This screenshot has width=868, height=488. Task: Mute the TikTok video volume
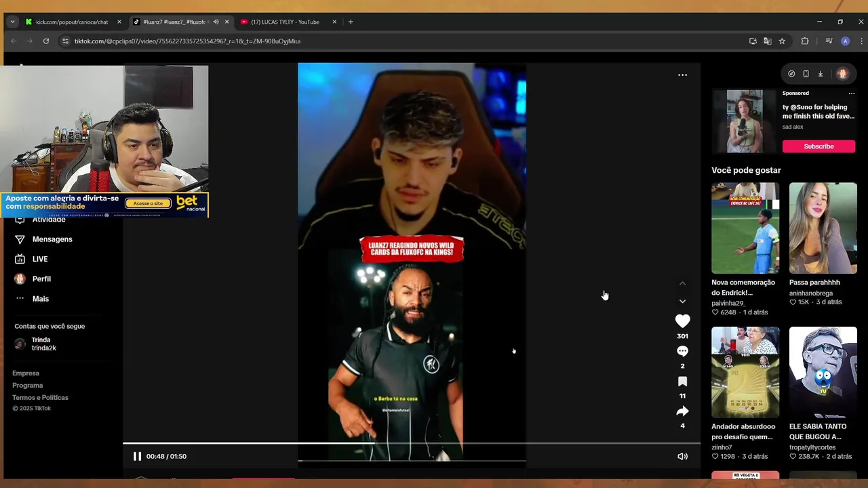682,456
